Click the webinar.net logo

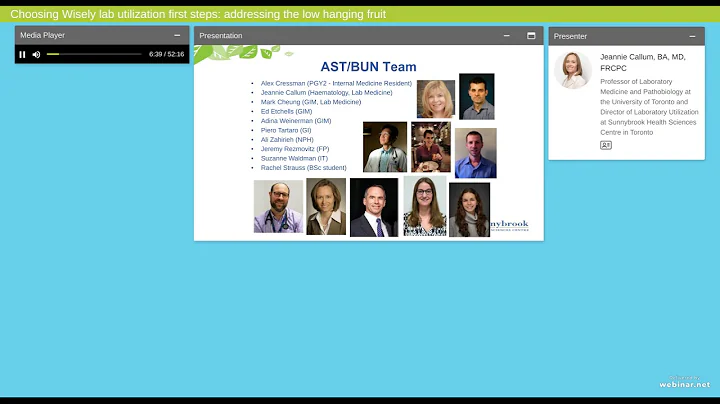[x=684, y=382]
